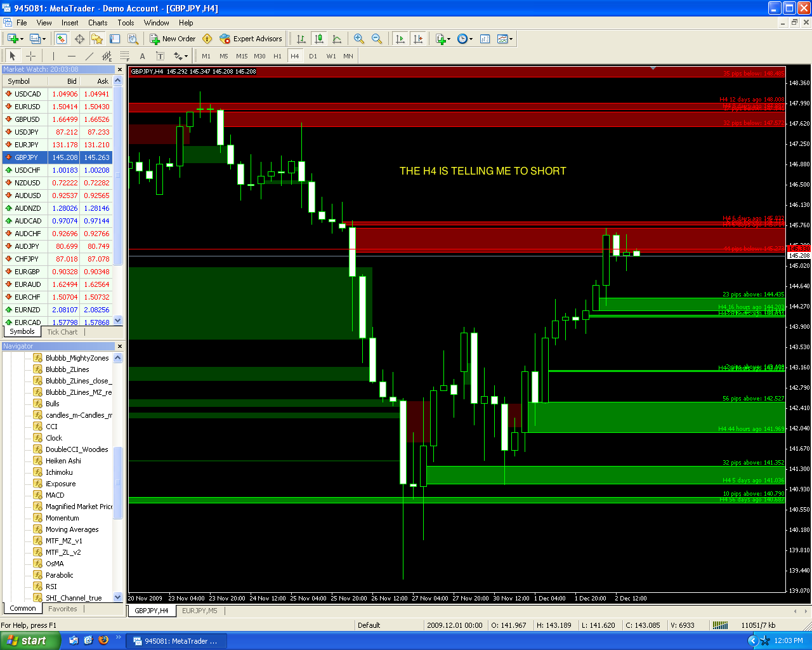Open the New Chart toolbar icon
Image resolution: width=812 pixels, height=650 pixels.
(x=12, y=39)
